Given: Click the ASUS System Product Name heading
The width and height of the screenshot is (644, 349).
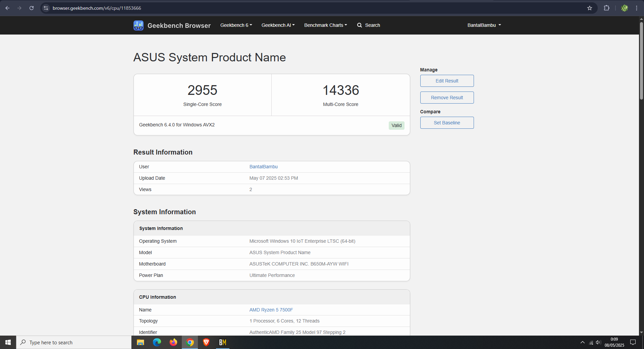Looking at the screenshot, I should (x=210, y=57).
